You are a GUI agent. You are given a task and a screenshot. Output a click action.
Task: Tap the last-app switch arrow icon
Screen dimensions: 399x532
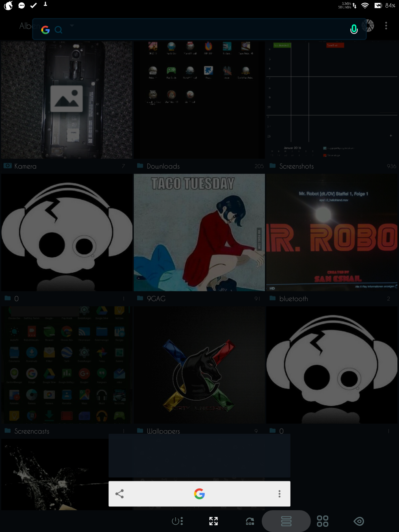[250, 521]
